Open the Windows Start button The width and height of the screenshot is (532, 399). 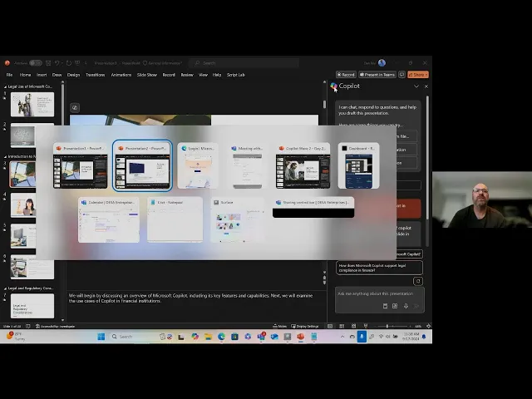click(101, 337)
